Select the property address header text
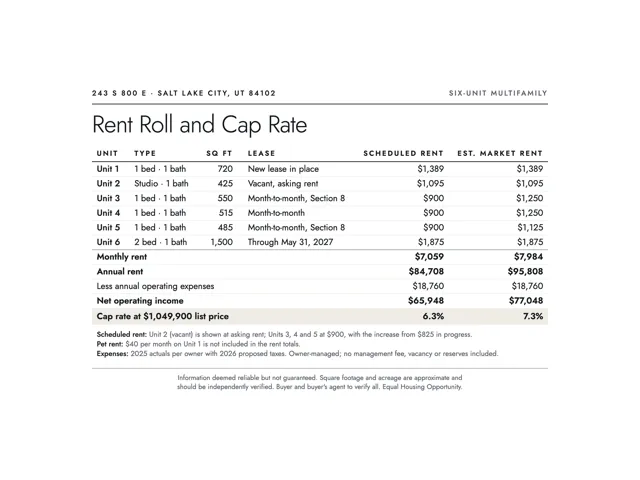 184,93
